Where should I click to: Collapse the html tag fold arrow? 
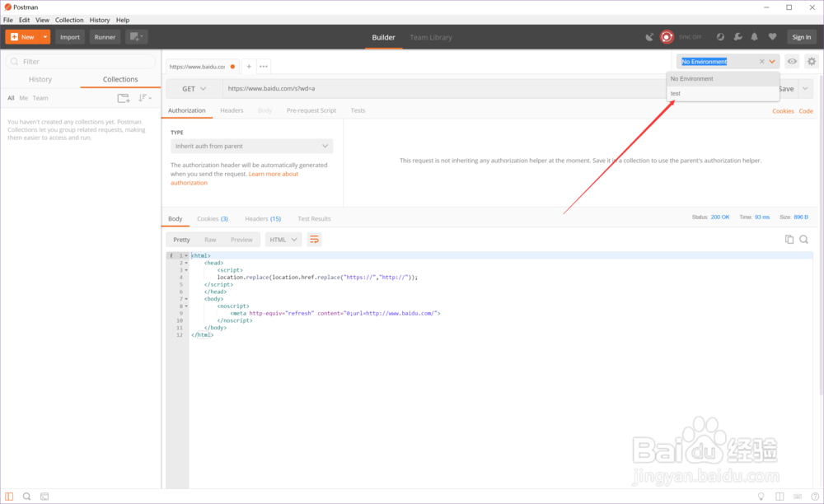point(186,255)
